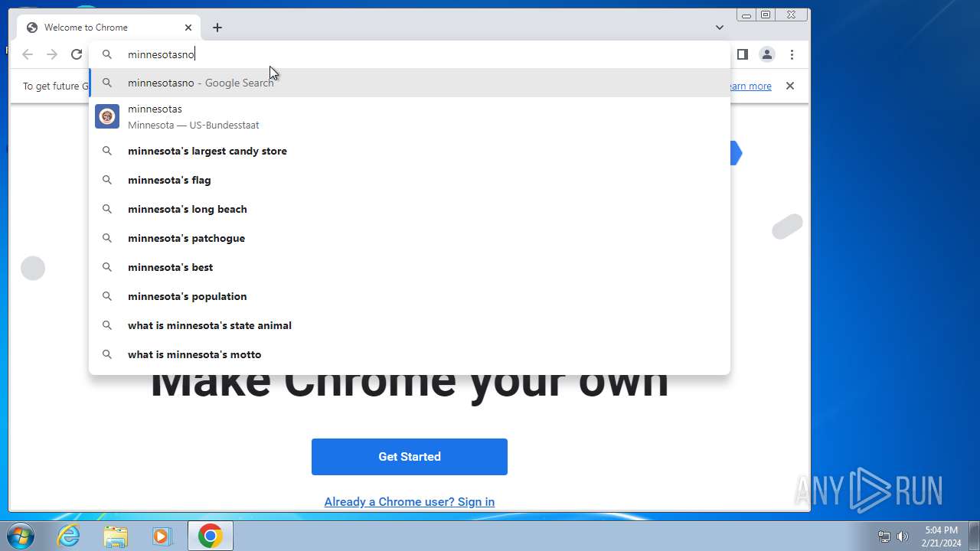The width and height of the screenshot is (980, 551).
Task: Open the Windows Start menu
Action: tap(21, 536)
